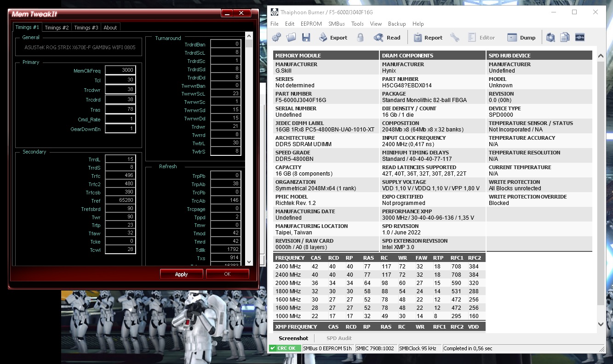Click the Mem TweakIt scrollbar up arrow

click(x=249, y=35)
